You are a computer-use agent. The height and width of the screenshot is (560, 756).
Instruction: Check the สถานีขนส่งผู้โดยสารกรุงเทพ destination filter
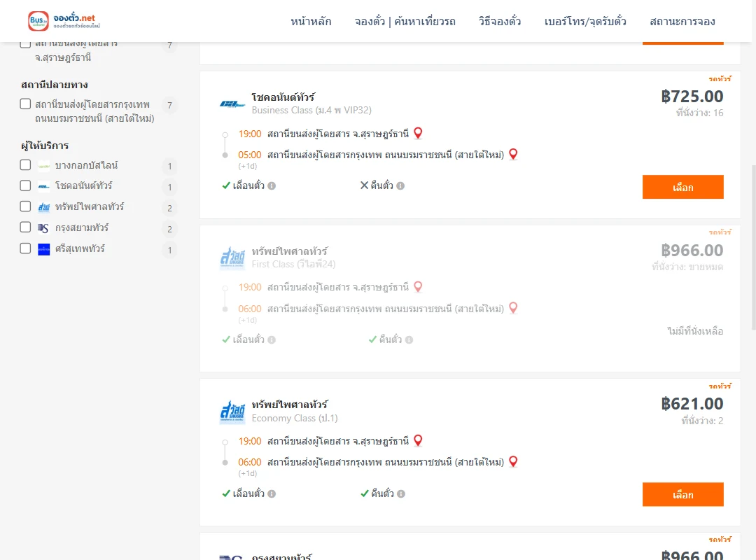[x=26, y=104]
